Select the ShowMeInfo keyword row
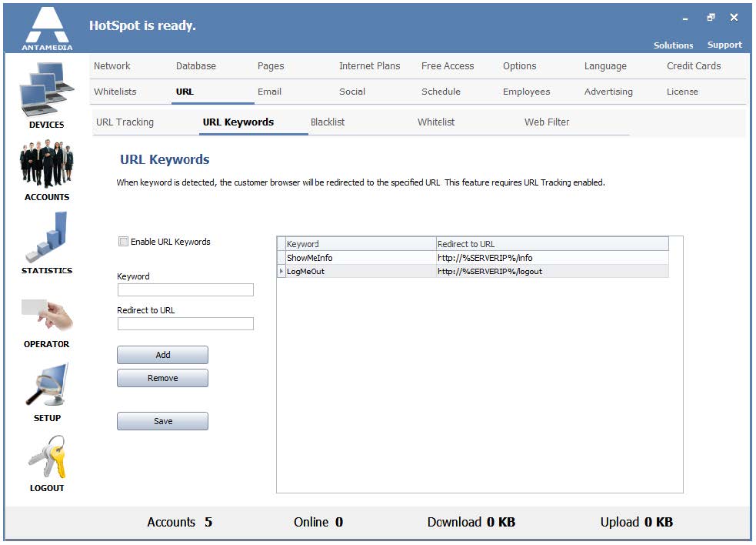The height and width of the screenshot is (545, 756). (473, 259)
